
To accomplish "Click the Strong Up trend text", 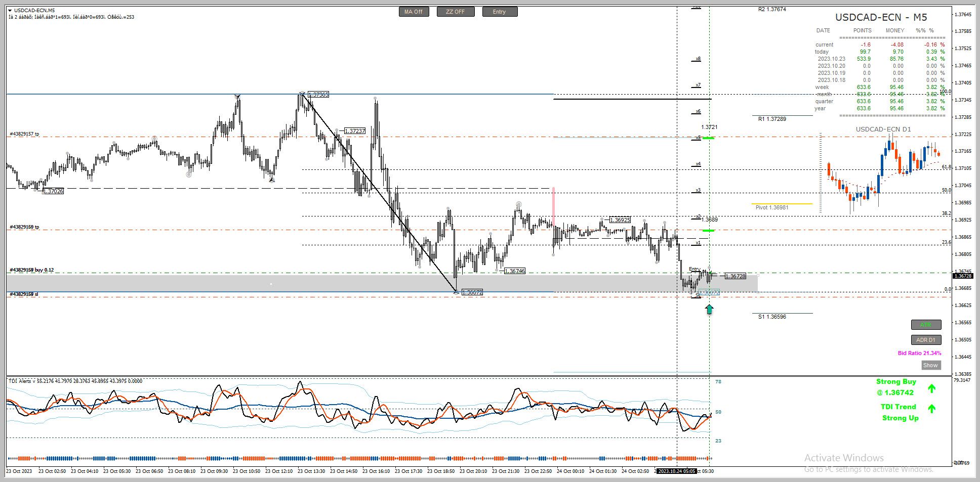I will 900,418.
